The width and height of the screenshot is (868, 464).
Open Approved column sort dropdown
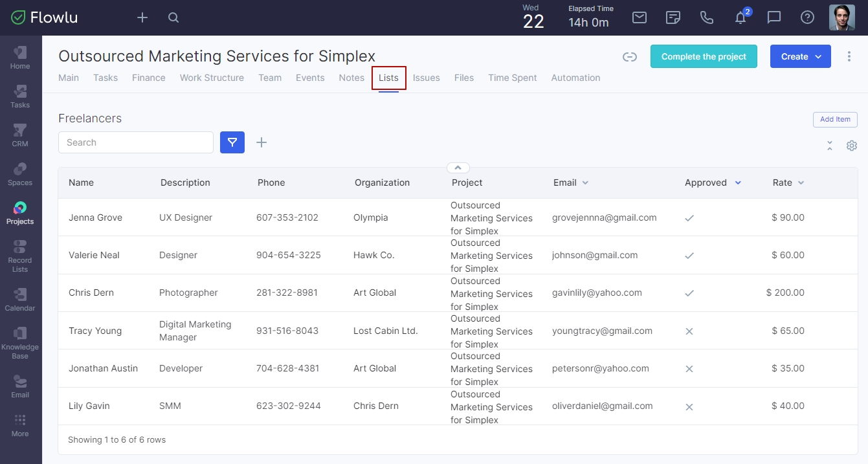(738, 183)
